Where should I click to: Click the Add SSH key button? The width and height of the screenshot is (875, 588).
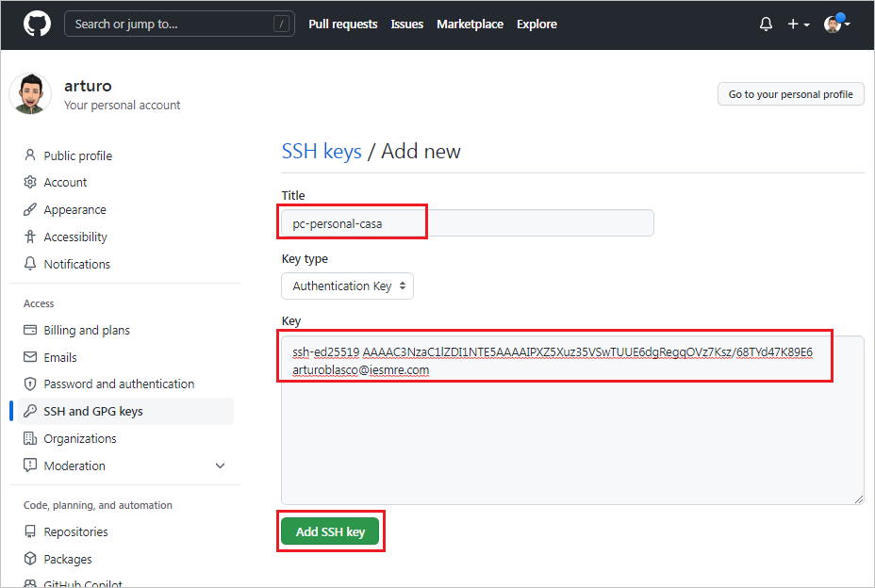coord(330,531)
